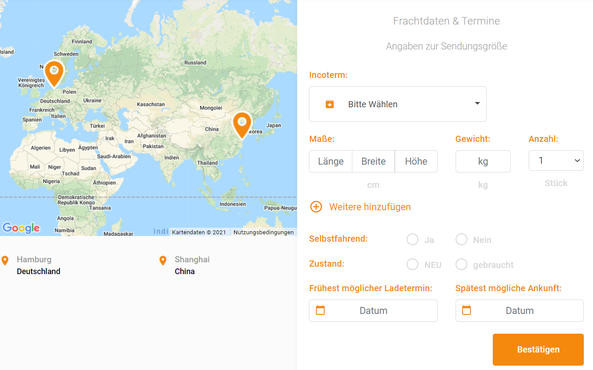
Task: Click the plus icon for Weitere hinzufügen
Action: point(316,207)
